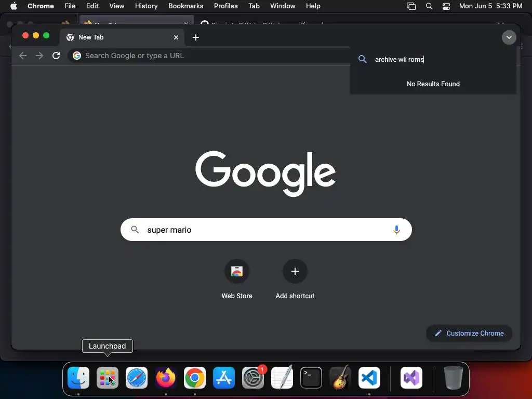The image size is (532, 399).
Task: Select the New Tab tab
Action: (x=122, y=37)
